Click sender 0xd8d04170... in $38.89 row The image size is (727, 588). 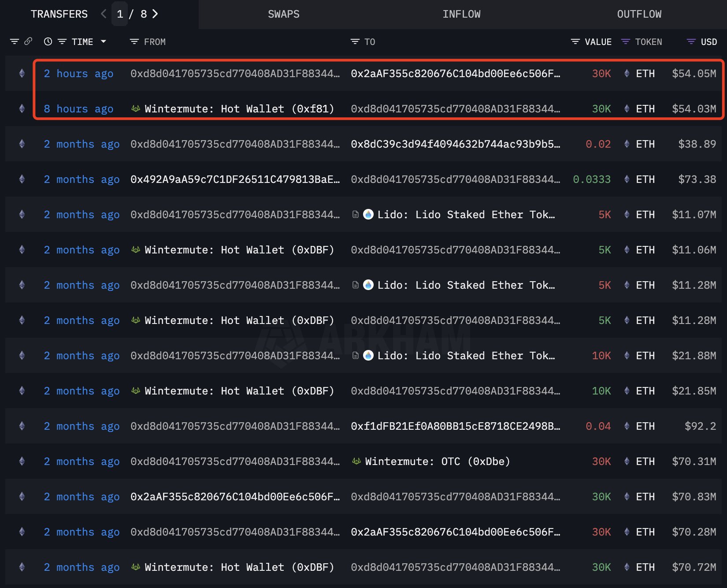tap(235, 144)
